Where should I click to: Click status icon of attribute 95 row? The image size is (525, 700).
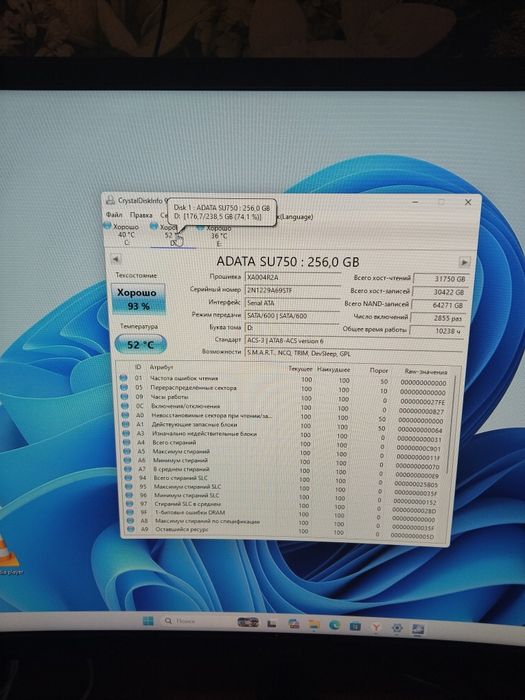129,487
